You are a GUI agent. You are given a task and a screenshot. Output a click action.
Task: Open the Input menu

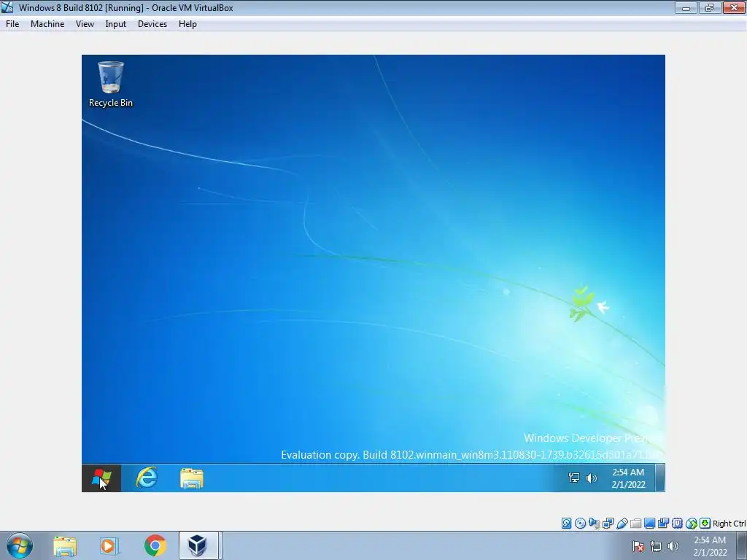pyautogui.click(x=116, y=24)
